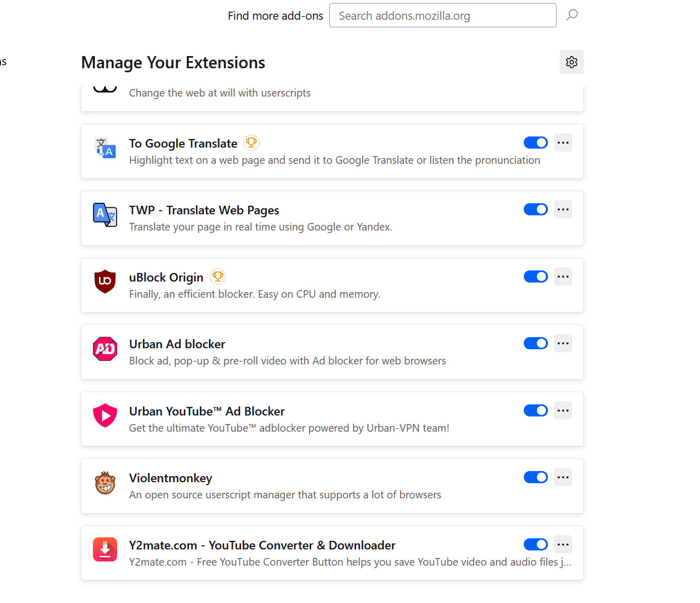Open more options for TWP extension

coord(563,209)
